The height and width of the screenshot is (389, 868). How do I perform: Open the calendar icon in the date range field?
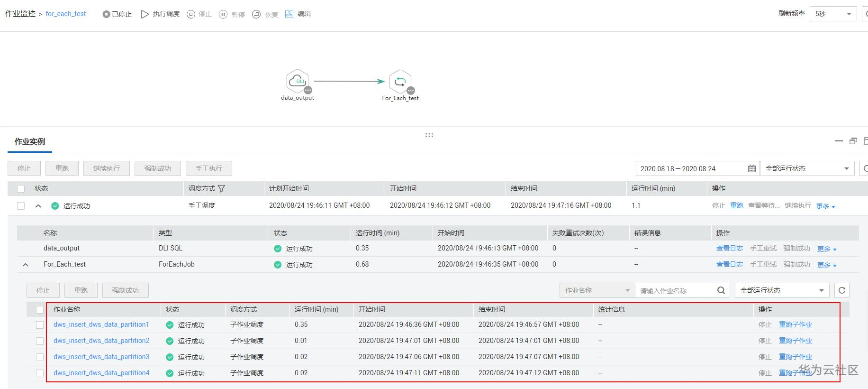(752, 168)
